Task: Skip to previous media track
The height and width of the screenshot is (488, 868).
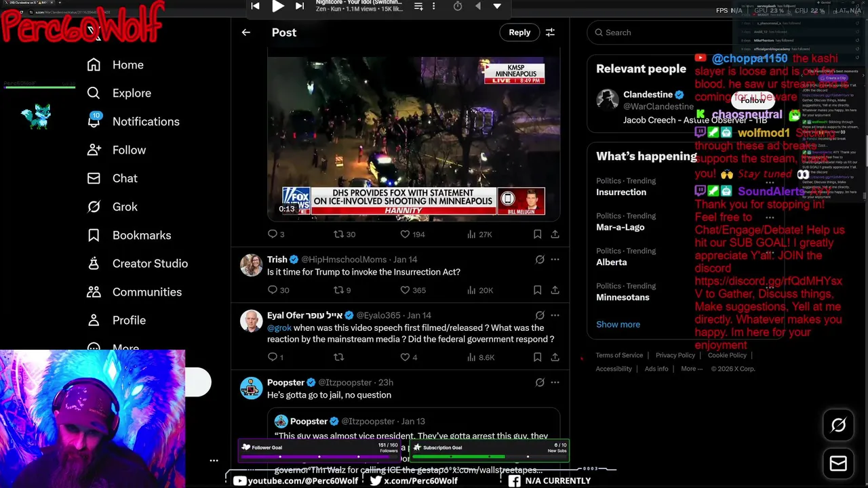Action: pyautogui.click(x=256, y=6)
